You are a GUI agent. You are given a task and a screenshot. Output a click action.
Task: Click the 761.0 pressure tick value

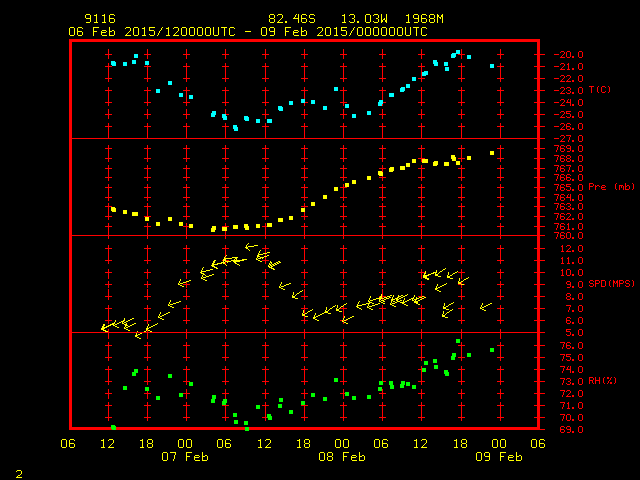(x=568, y=227)
